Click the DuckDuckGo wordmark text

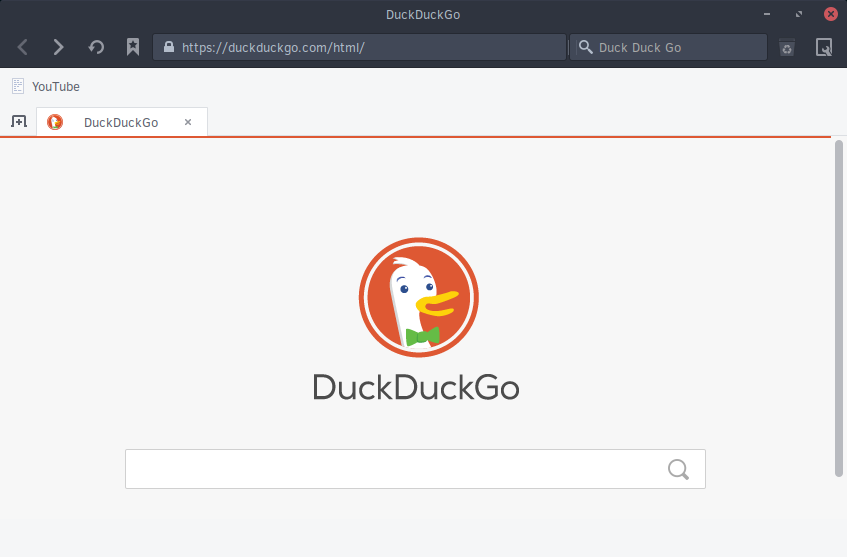(416, 387)
